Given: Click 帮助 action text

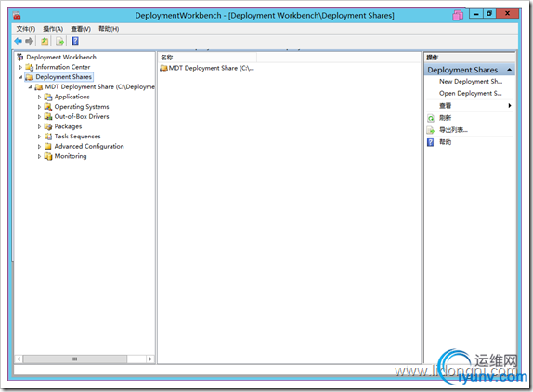Looking at the screenshot, I should coord(445,142).
